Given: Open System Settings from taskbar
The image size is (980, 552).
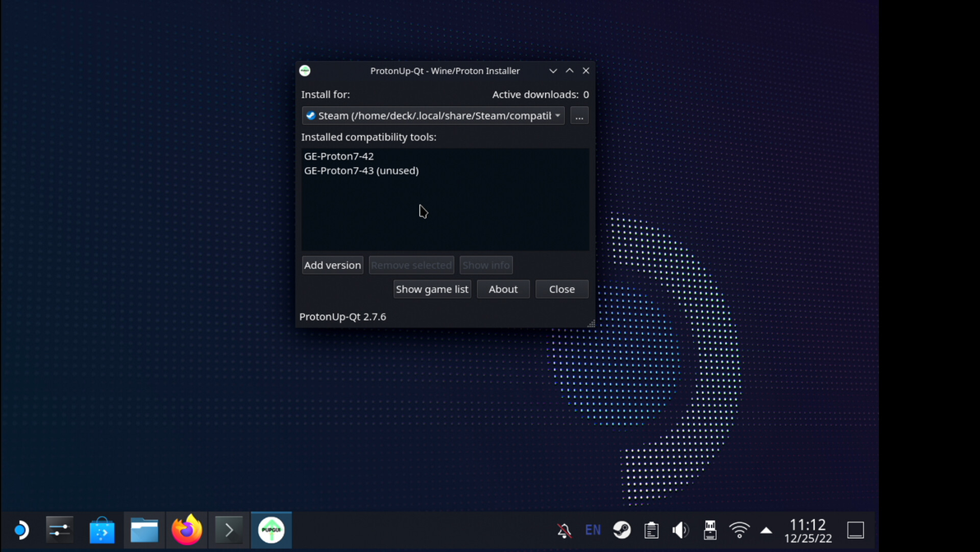Looking at the screenshot, I should pos(59,530).
